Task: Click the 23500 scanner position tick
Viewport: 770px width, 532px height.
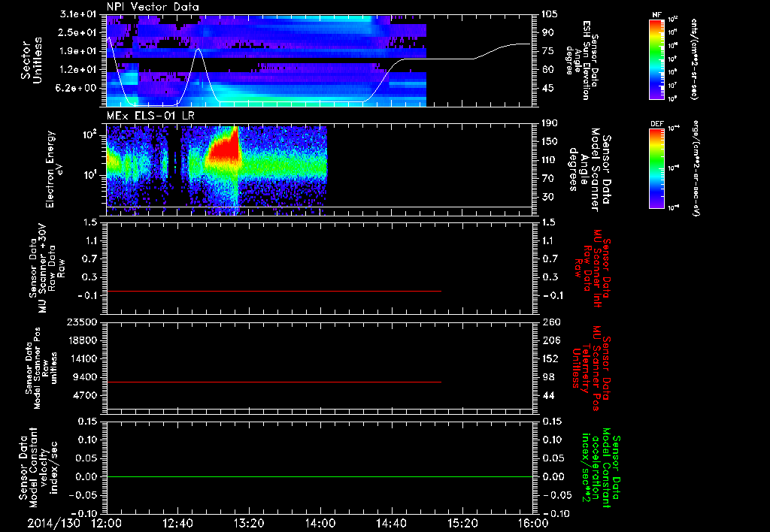Action: (x=82, y=322)
